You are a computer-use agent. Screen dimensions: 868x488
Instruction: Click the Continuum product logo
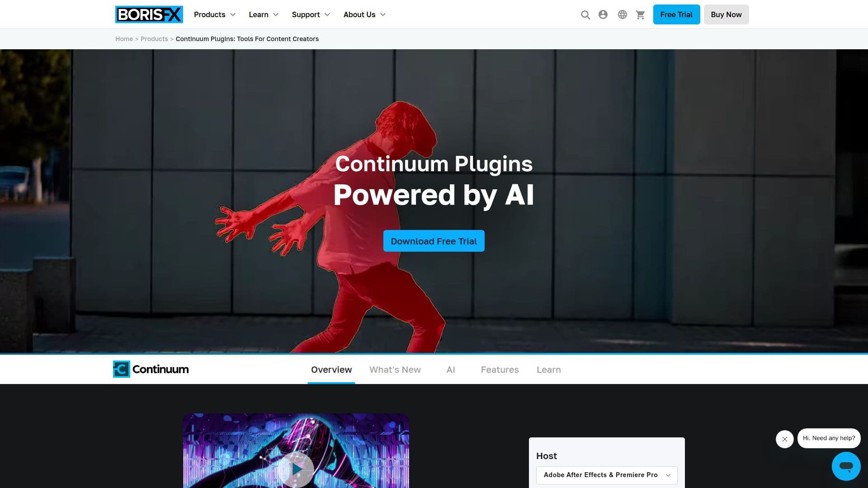coord(151,369)
